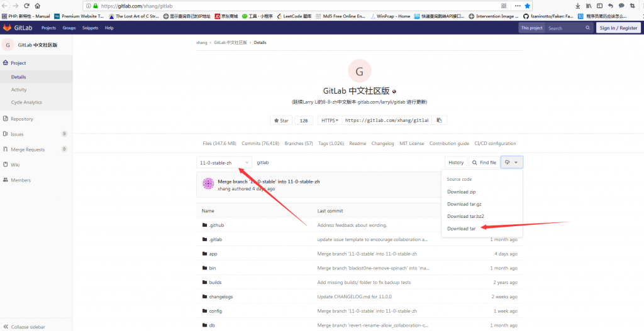Star the project with Star button
Viewport: 644px width, 331px height.
(281, 121)
